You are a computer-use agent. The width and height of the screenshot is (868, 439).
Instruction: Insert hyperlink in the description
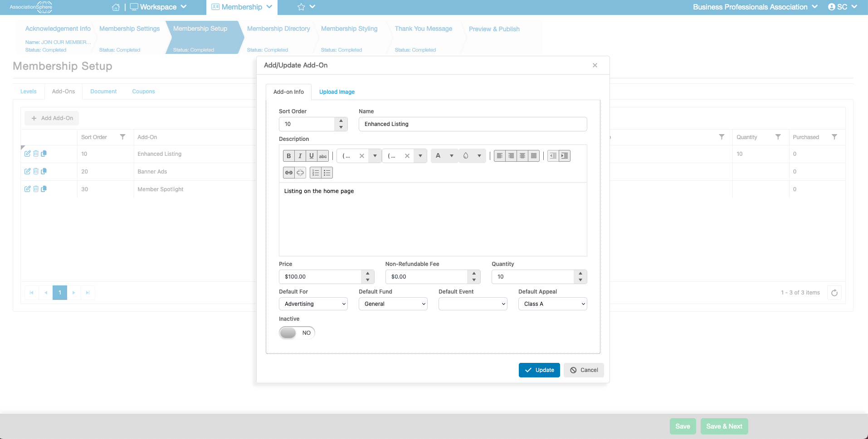[x=289, y=173]
